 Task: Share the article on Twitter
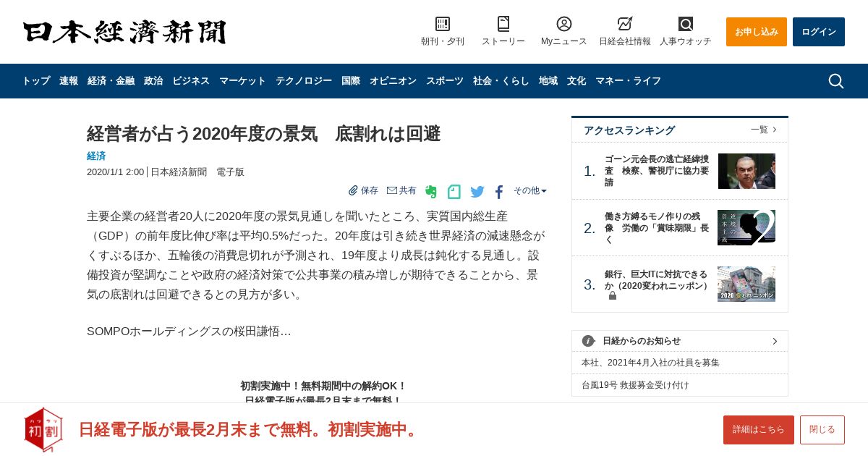[x=477, y=192]
